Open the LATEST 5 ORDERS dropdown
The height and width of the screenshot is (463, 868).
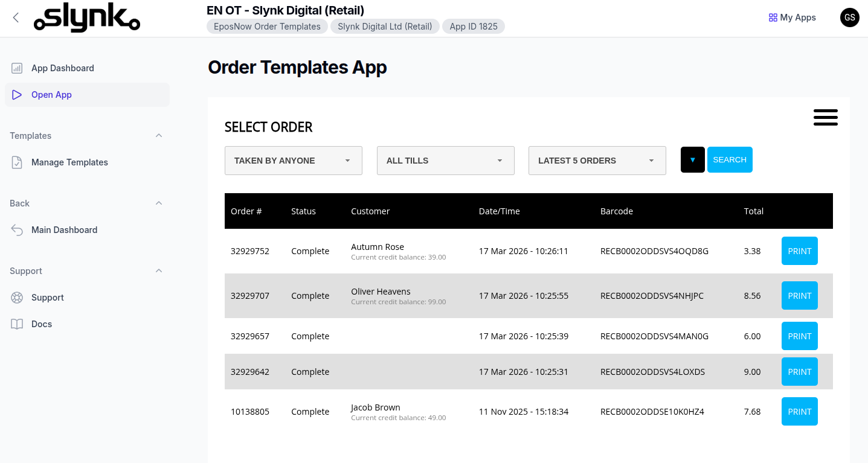pyautogui.click(x=597, y=161)
